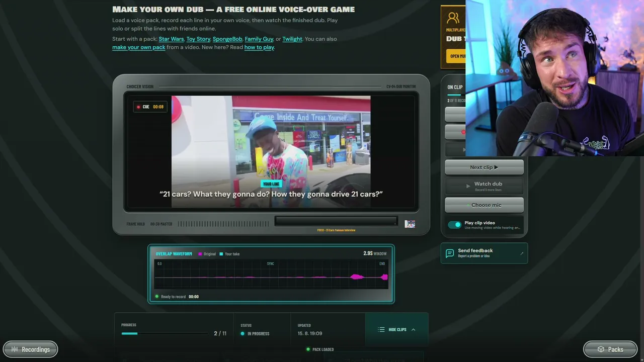Click the subtitle line '21 cars? What they gonna do...'
The image size is (644, 362).
click(x=271, y=194)
